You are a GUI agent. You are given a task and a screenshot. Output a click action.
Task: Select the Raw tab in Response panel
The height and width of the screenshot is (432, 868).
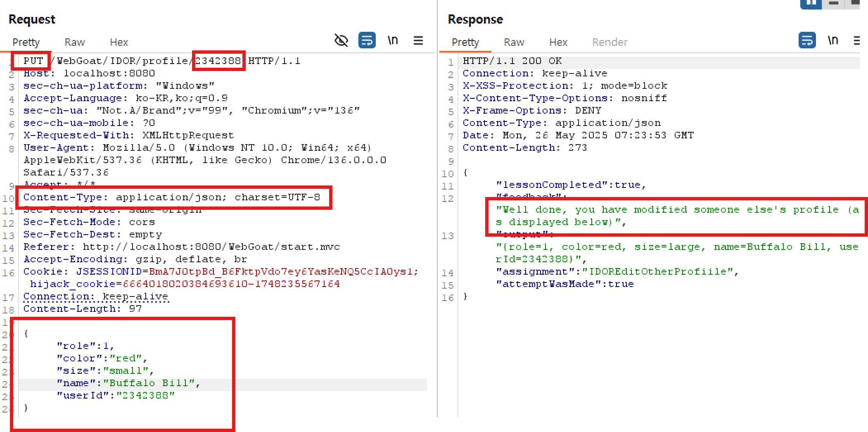click(x=514, y=42)
